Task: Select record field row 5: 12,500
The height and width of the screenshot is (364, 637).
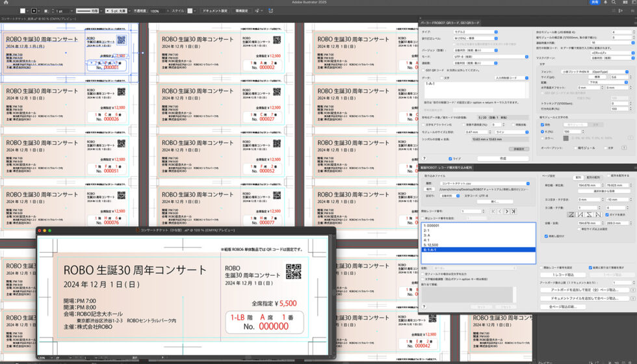Action: click(x=478, y=245)
